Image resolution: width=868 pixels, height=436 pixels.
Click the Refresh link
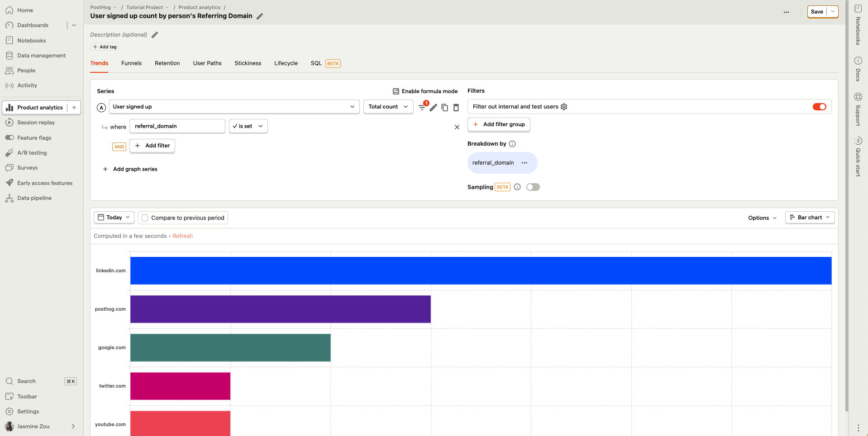pos(183,236)
